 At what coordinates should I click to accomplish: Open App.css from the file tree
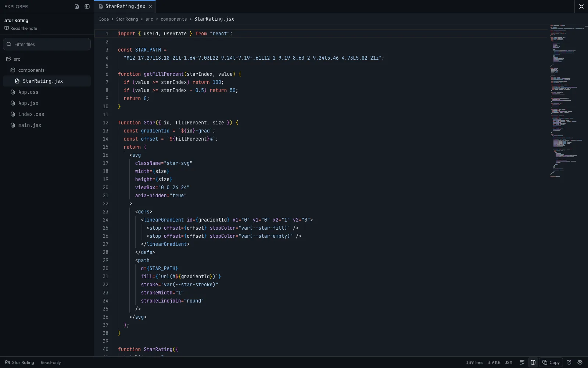[x=47, y=92]
